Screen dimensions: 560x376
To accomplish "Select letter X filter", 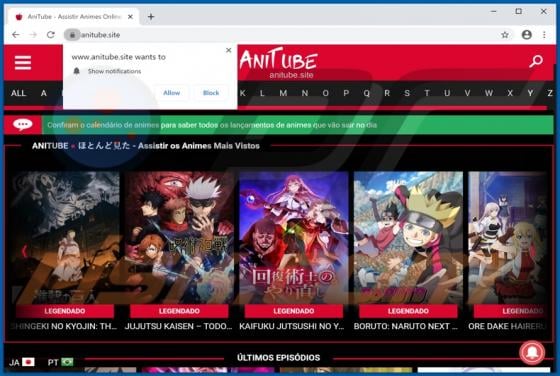I will (510, 93).
